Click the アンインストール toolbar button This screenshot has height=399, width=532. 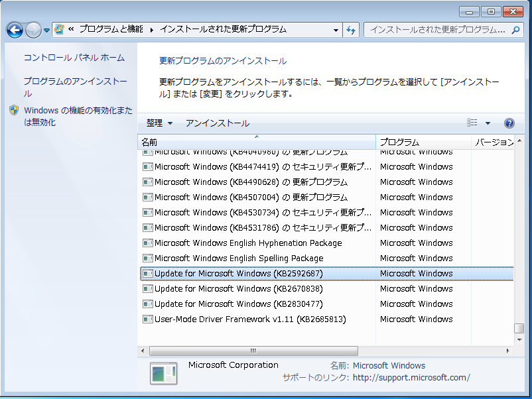tap(218, 123)
